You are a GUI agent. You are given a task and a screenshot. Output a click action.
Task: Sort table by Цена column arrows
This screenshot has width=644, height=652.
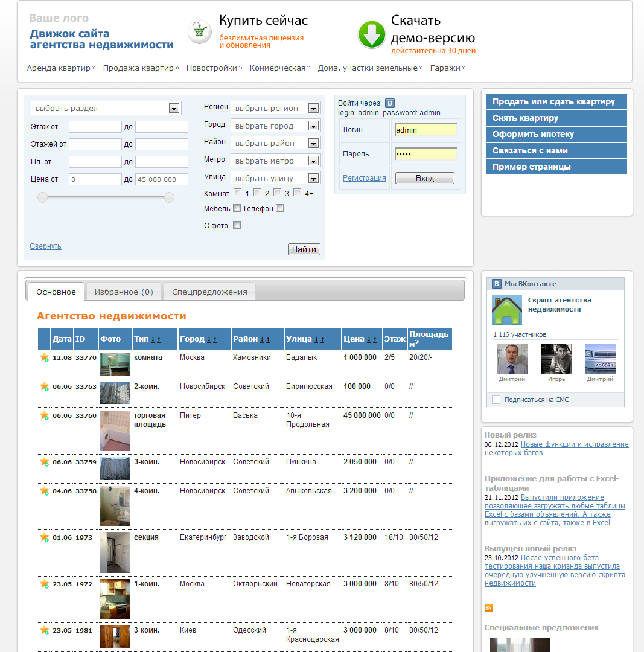click(372, 340)
